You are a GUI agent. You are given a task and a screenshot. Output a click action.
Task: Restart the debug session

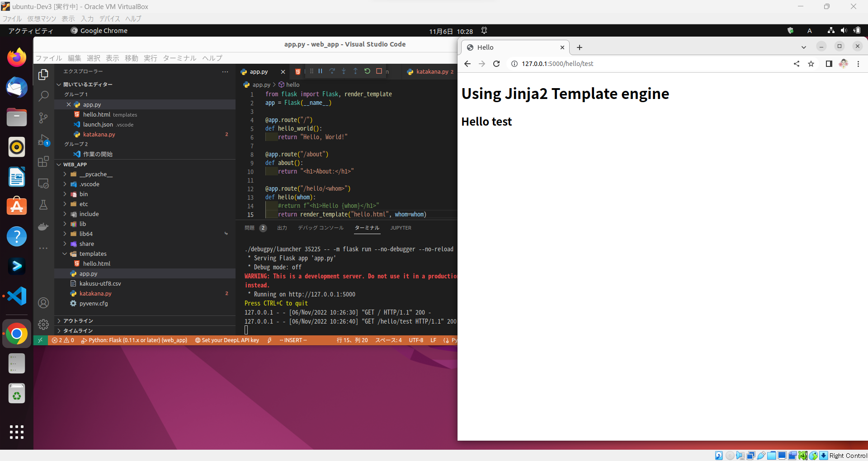coord(367,71)
